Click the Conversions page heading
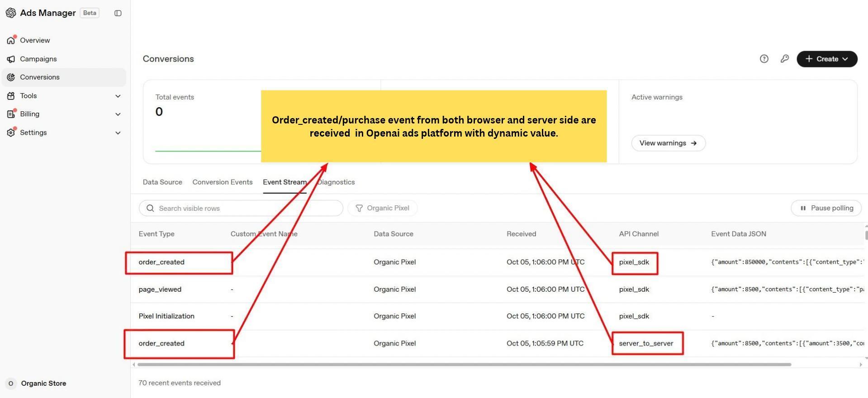Viewport: 868px width, 398px height. [168, 59]
